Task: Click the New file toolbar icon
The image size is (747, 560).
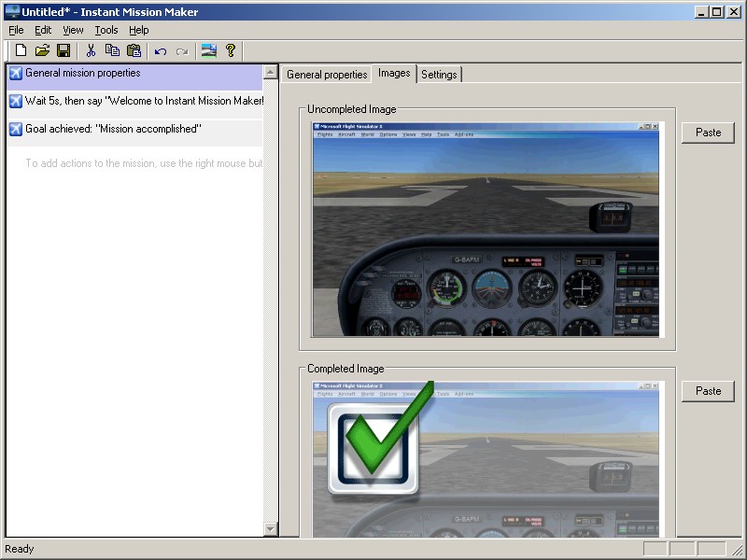Action: [21, 50]
